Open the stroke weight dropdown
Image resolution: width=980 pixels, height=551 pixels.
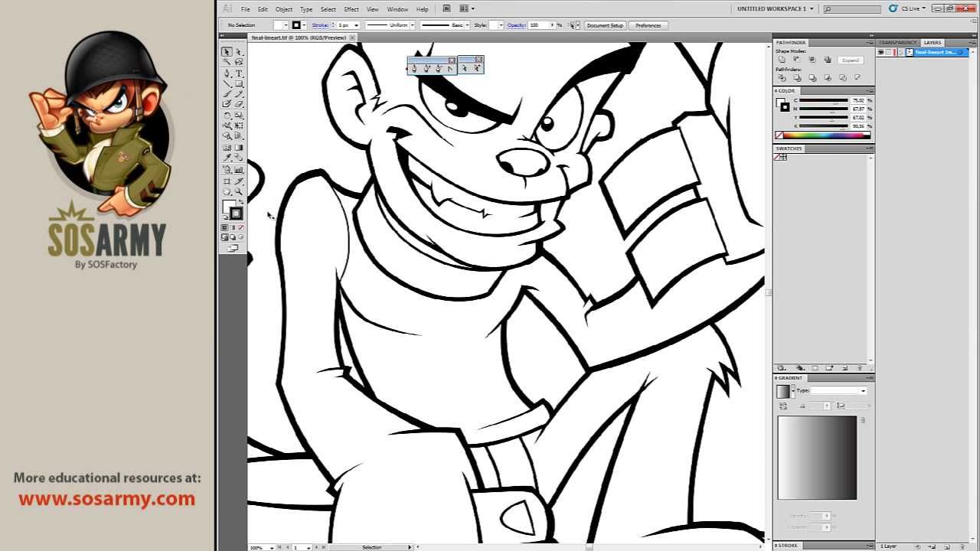click(x=356, y=25)
